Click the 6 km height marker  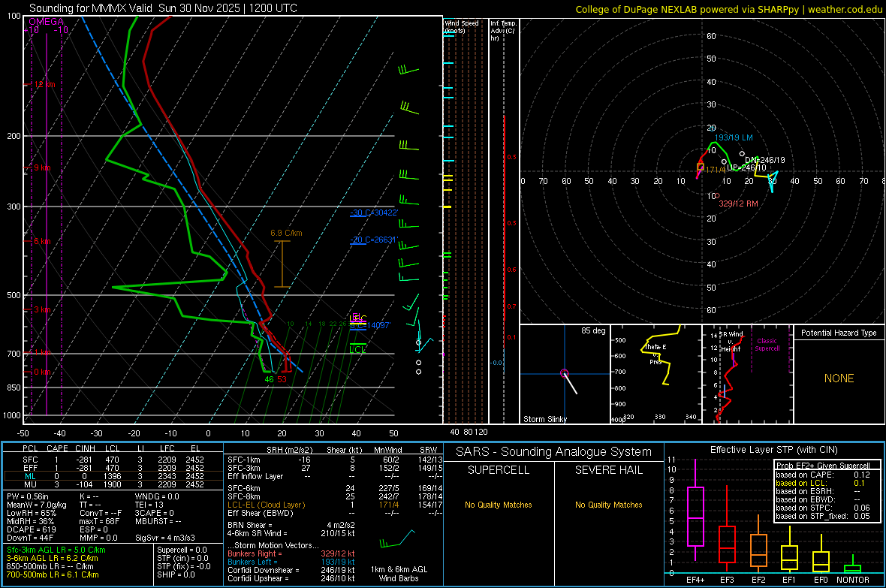42,241
